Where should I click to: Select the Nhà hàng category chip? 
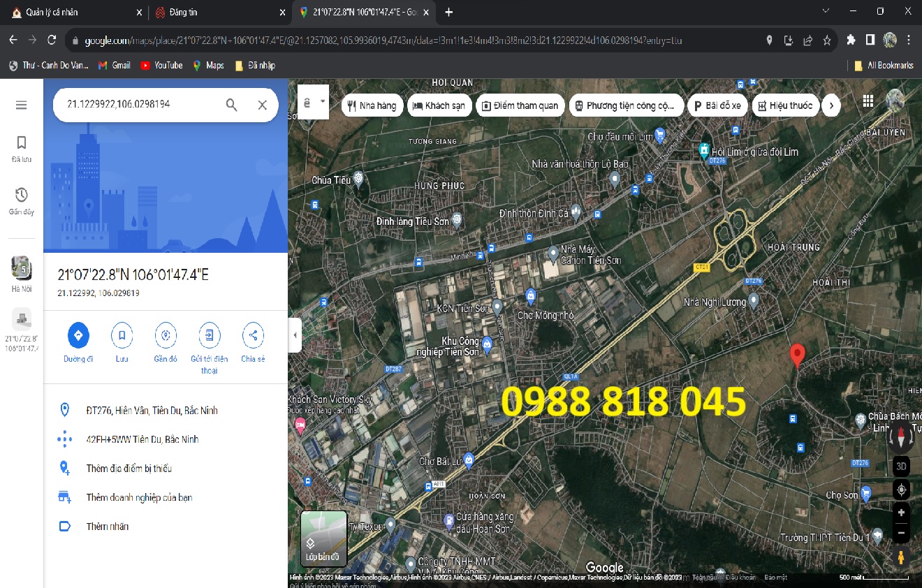click(x=371, y=105)
